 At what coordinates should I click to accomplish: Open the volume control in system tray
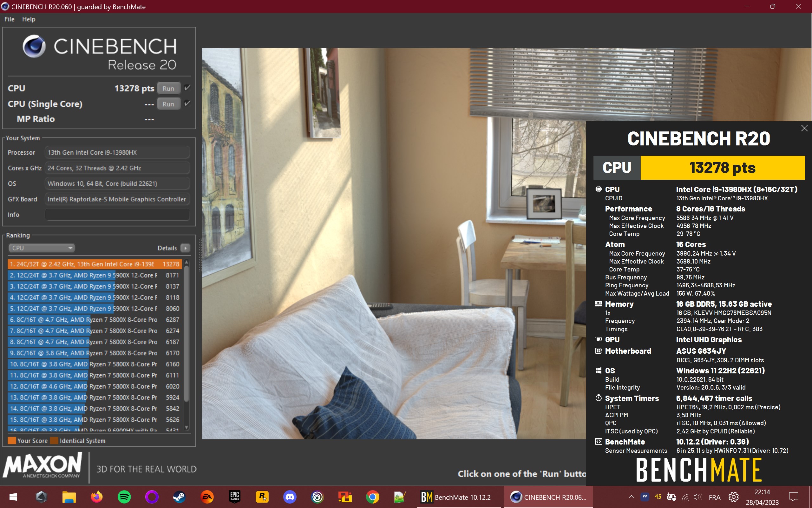point(698,497)
